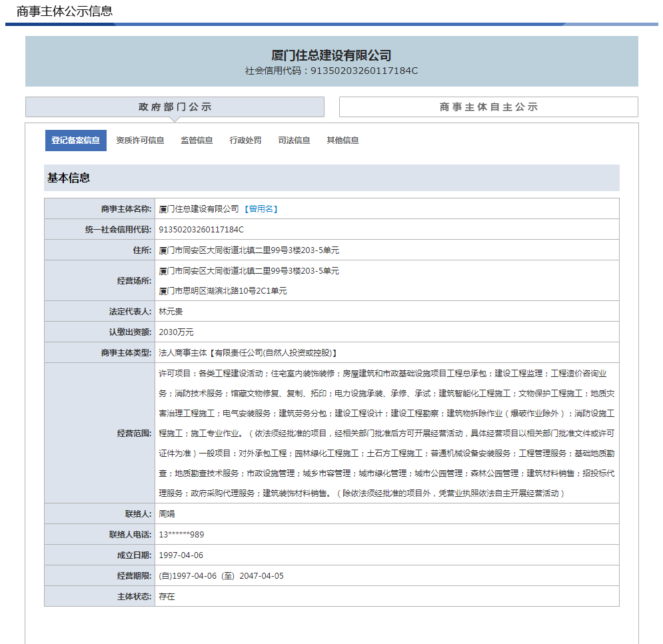Image resolution: width=663 pixels, height=644 pixels.
Task: Click the 基本信息 section header
Action: 69,178
